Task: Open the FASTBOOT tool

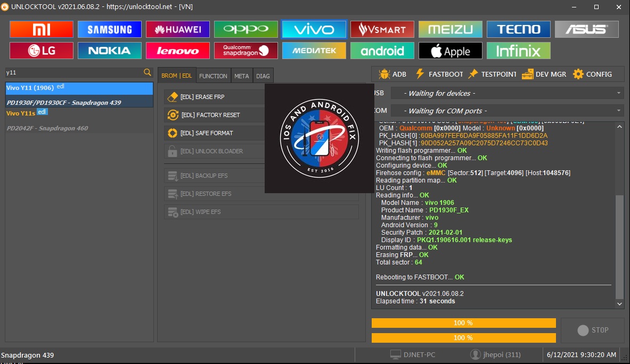Action: 439,75
